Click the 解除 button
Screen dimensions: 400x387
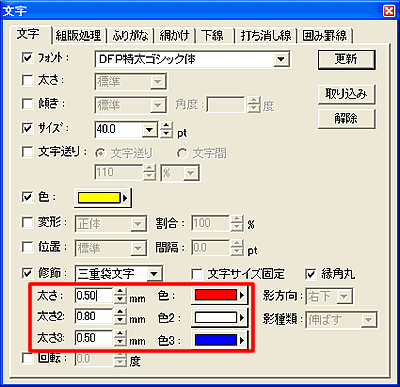[346, 118]
